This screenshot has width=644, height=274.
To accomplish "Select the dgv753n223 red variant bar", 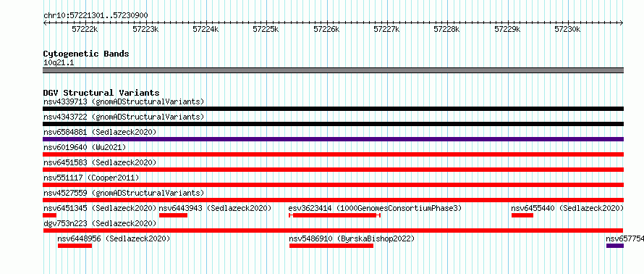I will (333, 231).
